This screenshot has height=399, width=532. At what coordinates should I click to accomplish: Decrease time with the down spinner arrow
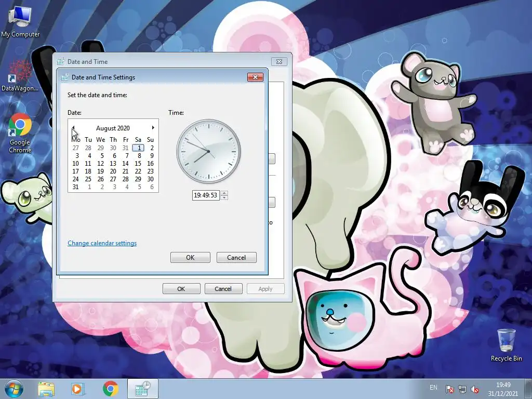224,197
